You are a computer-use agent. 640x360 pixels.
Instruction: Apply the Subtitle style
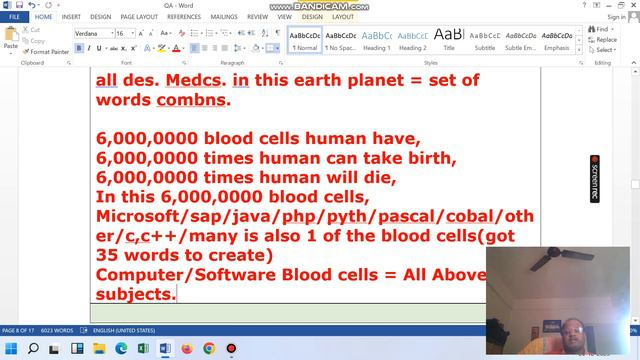[x=485, y=40]
